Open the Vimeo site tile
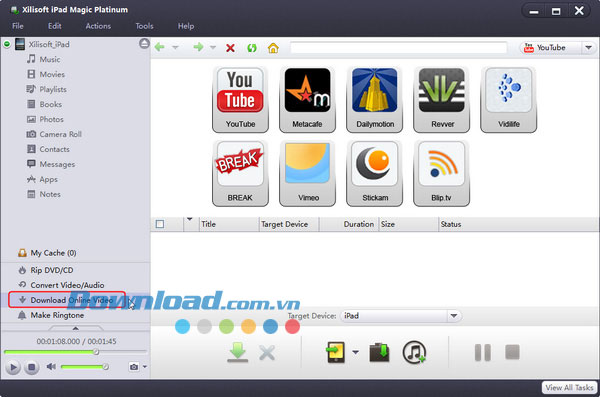Image resolution: width=600 pixels, height=397 pixels. (x=307, y=173)
